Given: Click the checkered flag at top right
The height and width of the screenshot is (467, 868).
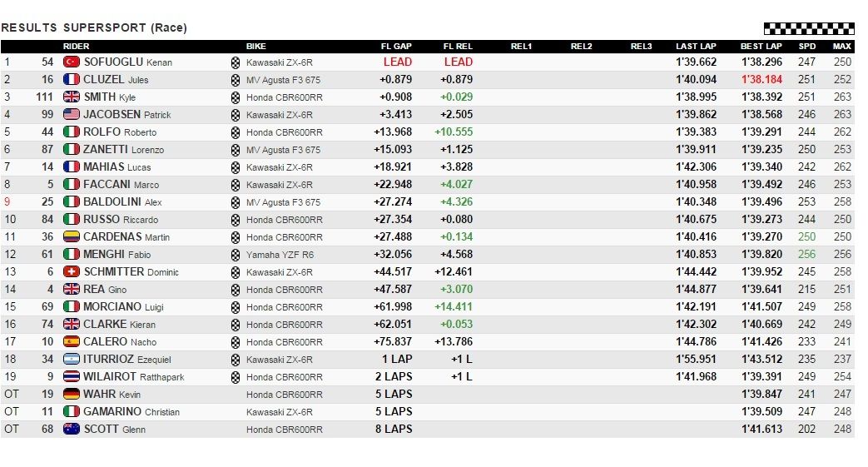Looking at the screenshot, I should pos(809,28).
